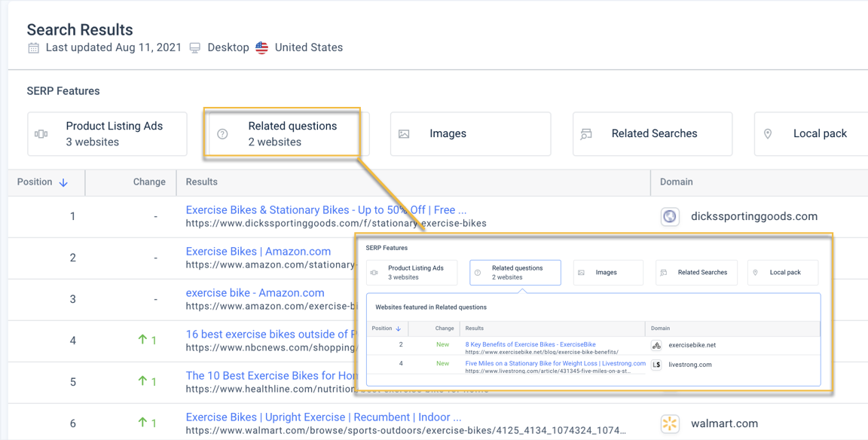Click the walmart.com domain name
Viewport: 868px width, 440px height.
pyautogui.click(x=724, y=424)
